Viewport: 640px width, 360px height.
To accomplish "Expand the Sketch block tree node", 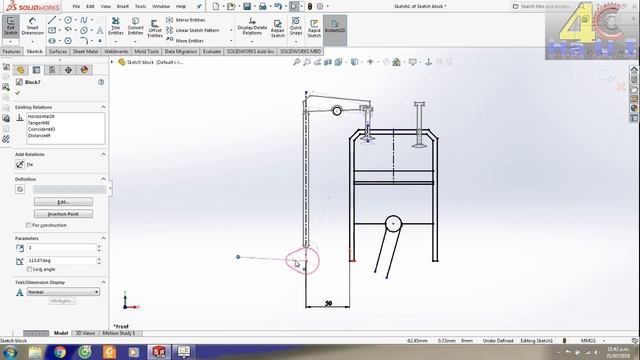I will 112,62.
